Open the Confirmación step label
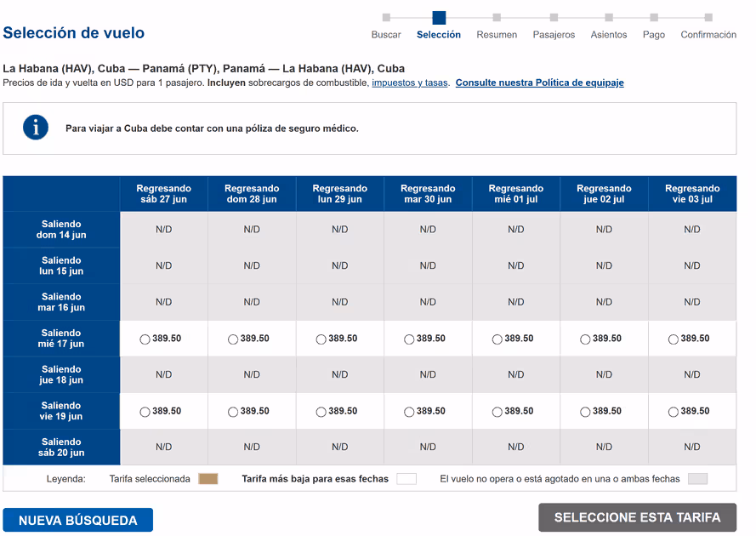The width and height of the screenshot is (756, 536). click(x=708, y=35)
